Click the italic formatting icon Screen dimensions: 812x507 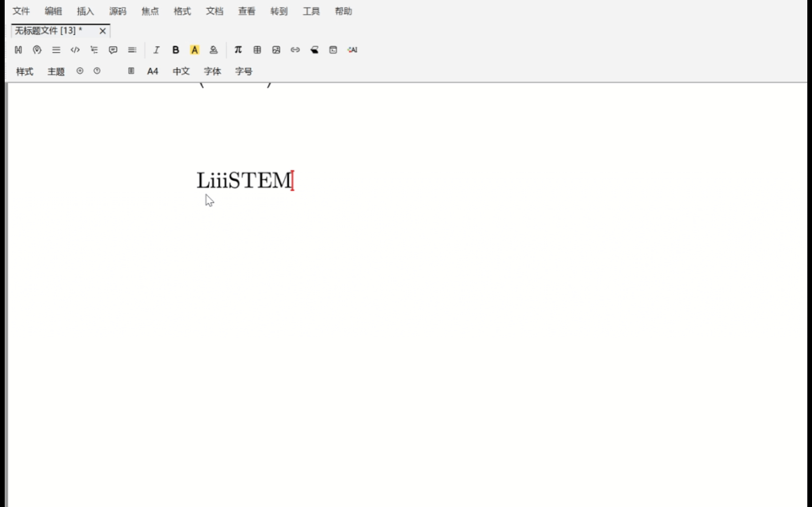(x=156, y=50)
